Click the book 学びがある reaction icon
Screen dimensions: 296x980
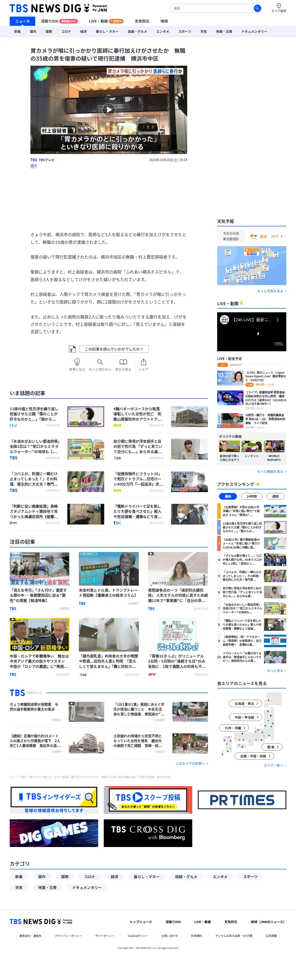123,362
